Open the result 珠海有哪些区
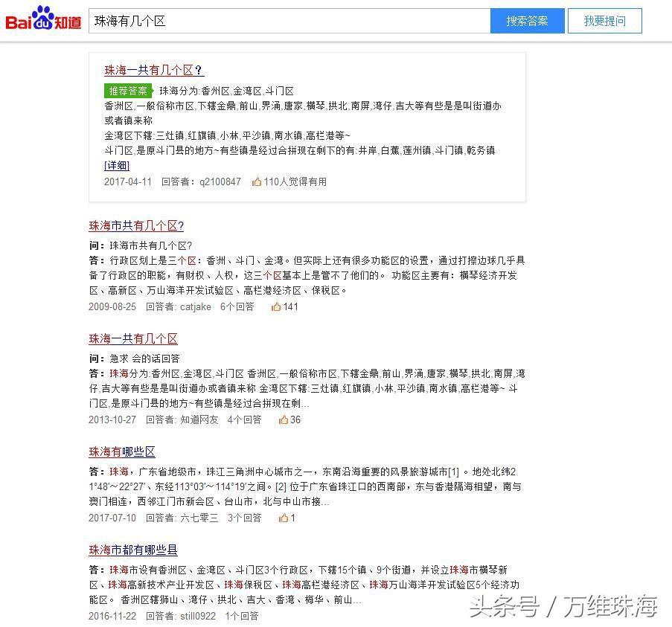Viewport: 672px width, 627px height. click(122, 451)
